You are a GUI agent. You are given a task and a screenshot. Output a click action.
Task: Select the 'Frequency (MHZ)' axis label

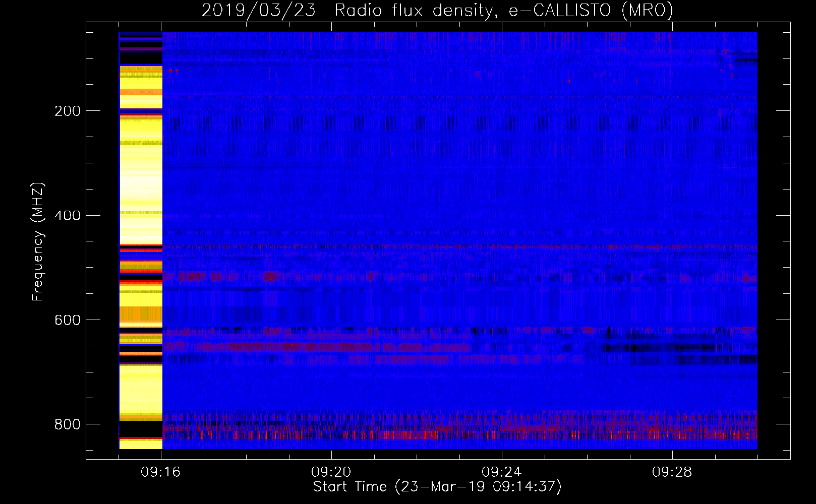point(38,242)
